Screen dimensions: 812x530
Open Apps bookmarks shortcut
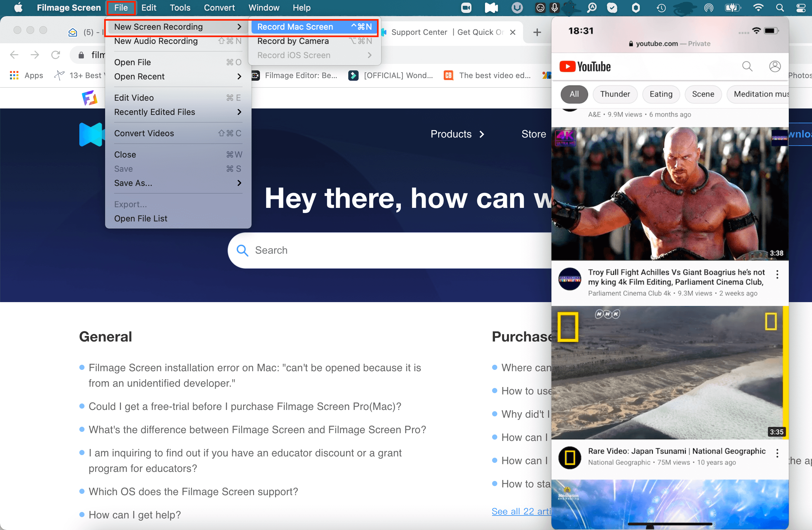point(27,76)
